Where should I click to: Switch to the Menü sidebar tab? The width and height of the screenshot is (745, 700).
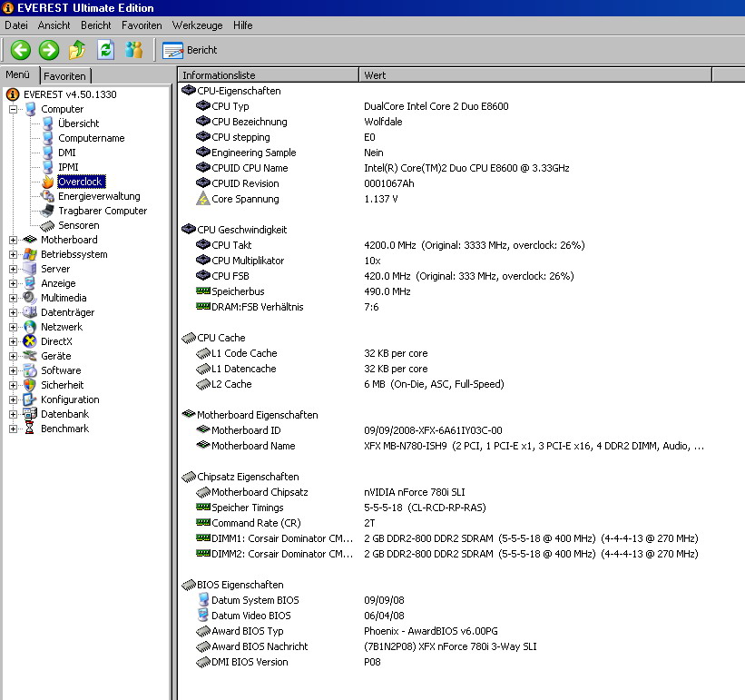pyautogui.click(x=18, y=74)
